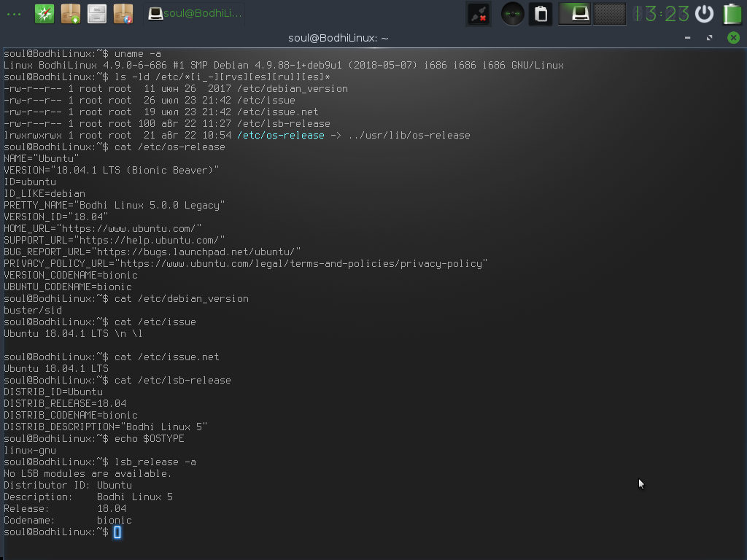Click the UBUNTU_CODENAME=bionic line
The height and width of the screenshot is (560, 747).
[x=68, y=287]
